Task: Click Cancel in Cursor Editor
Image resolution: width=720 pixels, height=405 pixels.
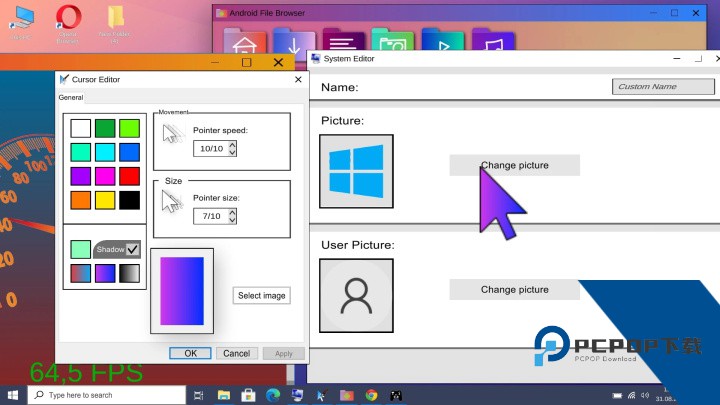Action: click(236, 353)
